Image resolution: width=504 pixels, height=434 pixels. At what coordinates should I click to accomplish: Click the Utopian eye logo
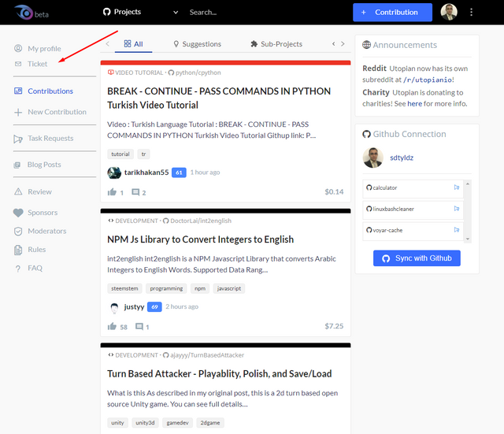(24, 13)
